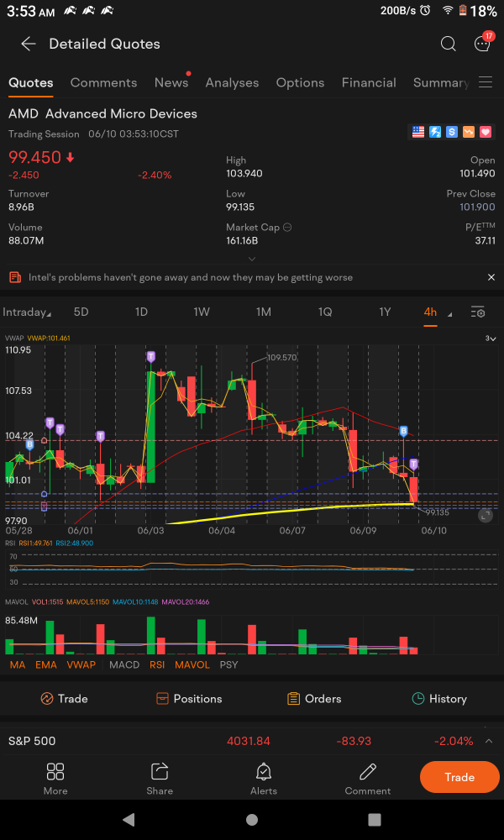504x840 pixels.
Task: Tap the purple T marker at the 06/03 candle
Action: pos(151,357)
